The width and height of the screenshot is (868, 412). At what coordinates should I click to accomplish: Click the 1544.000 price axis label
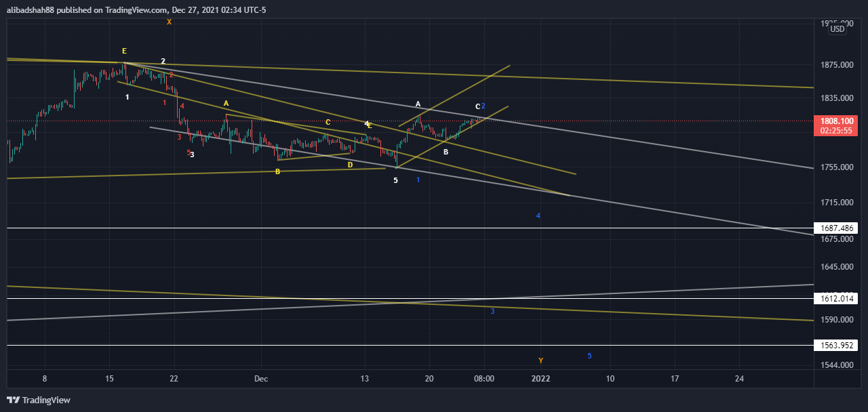pyautogui.click(x=836, y=365)
